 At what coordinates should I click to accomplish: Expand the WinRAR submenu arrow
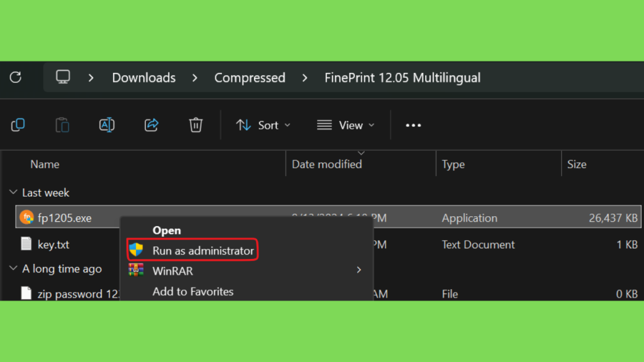coord(359,270)
